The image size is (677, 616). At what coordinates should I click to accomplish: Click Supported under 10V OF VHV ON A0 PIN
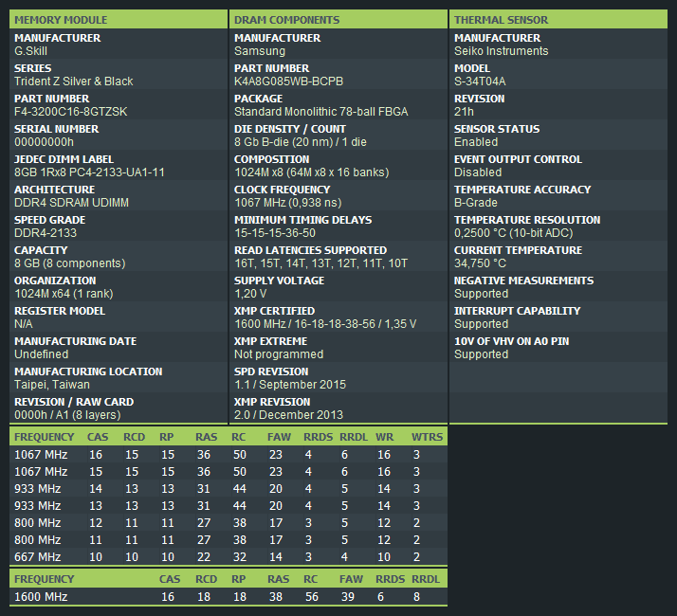click(481, 354)
